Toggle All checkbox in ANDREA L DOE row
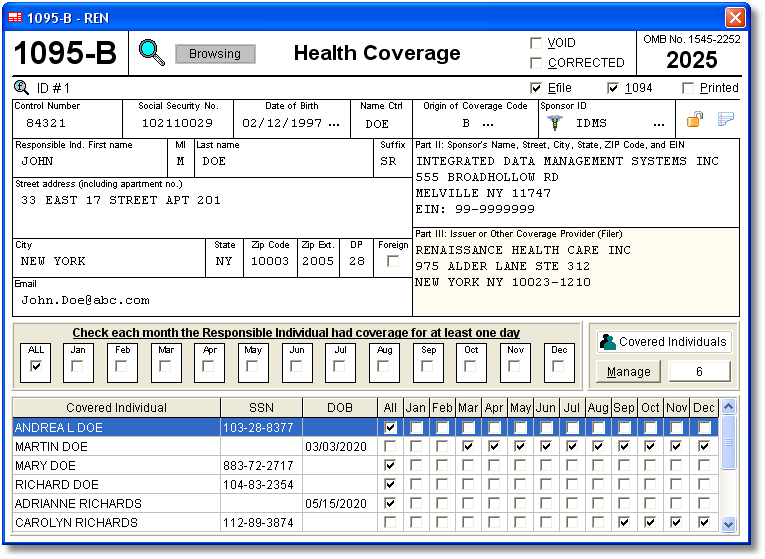Viewport: 765px width, 559px height. coord(390,428)
